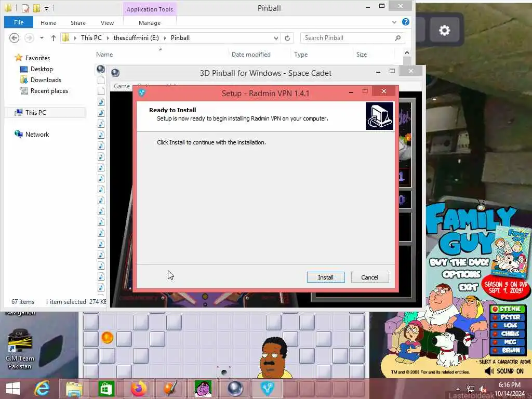The width and height of the screenshot is (532, 399).
Task: Open Firefox from taskbar
Action: [x=139, y=389]
